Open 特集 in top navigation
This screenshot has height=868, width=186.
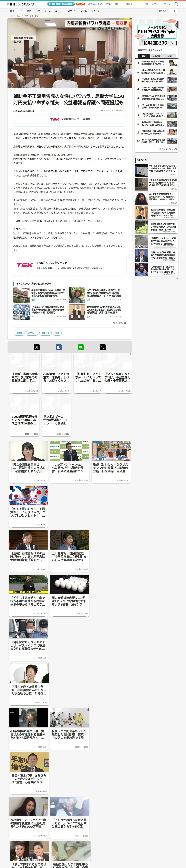pos(108,4)
